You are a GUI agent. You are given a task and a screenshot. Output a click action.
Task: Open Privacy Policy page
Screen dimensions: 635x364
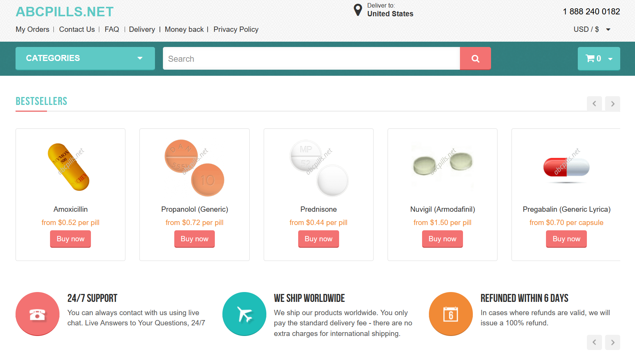[x=236, y=30]
